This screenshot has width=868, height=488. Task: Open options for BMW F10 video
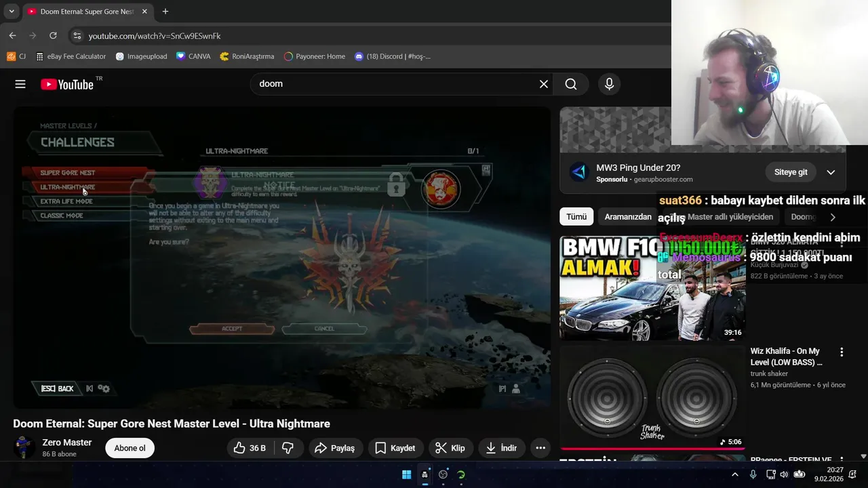pyautogui.click(x=842, y=242)
